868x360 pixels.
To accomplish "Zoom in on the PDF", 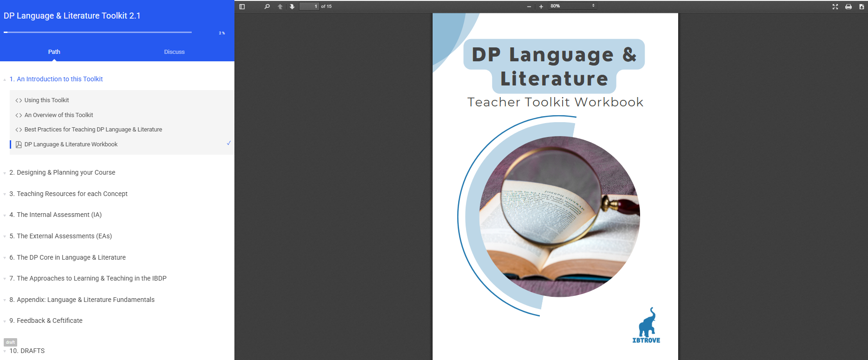I will [541, 7].
